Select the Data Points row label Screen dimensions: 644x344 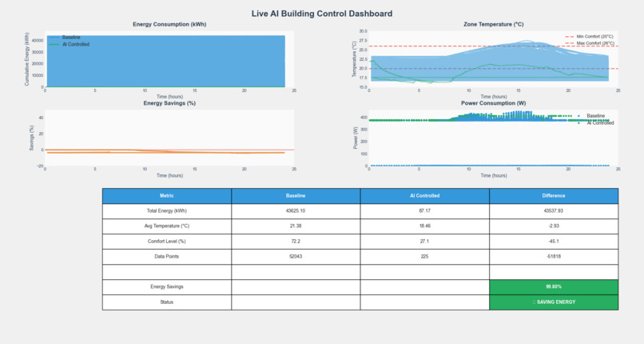point(167,257)
